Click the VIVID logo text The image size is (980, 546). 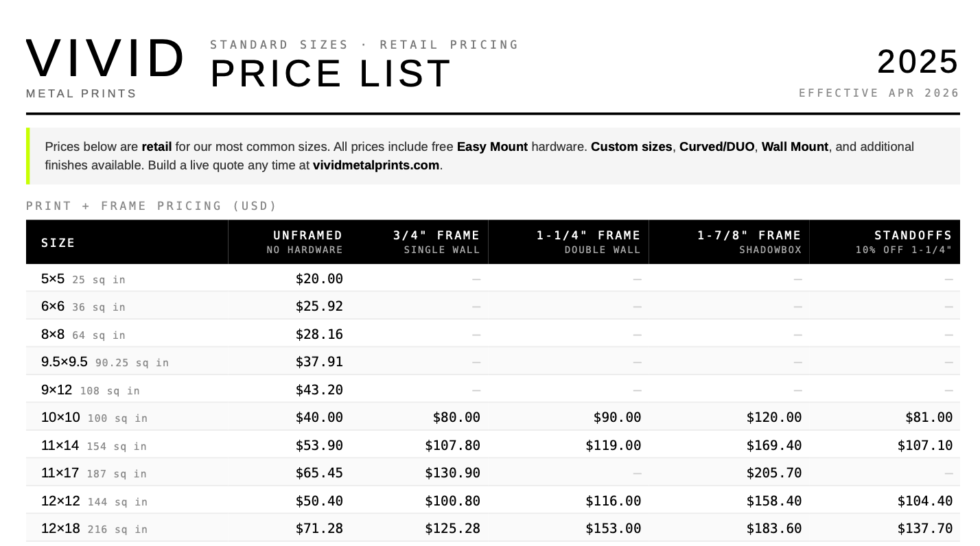point(105,59)
